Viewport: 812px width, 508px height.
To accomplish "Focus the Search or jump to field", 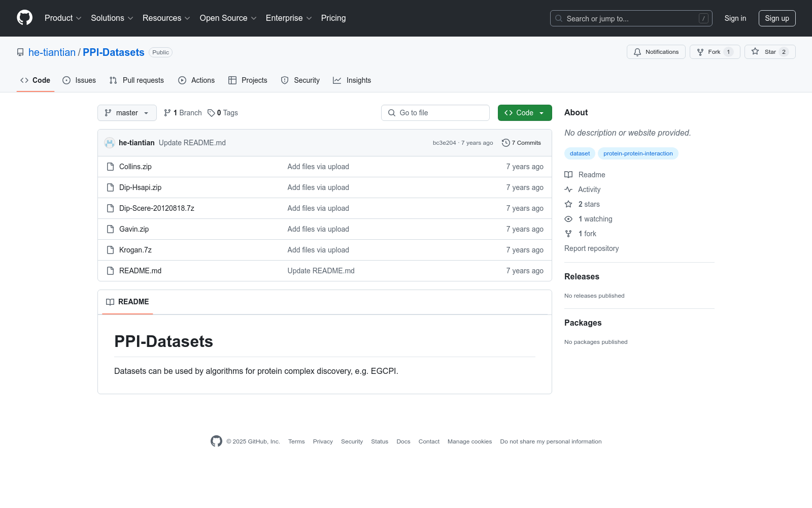I will (631, 18).
